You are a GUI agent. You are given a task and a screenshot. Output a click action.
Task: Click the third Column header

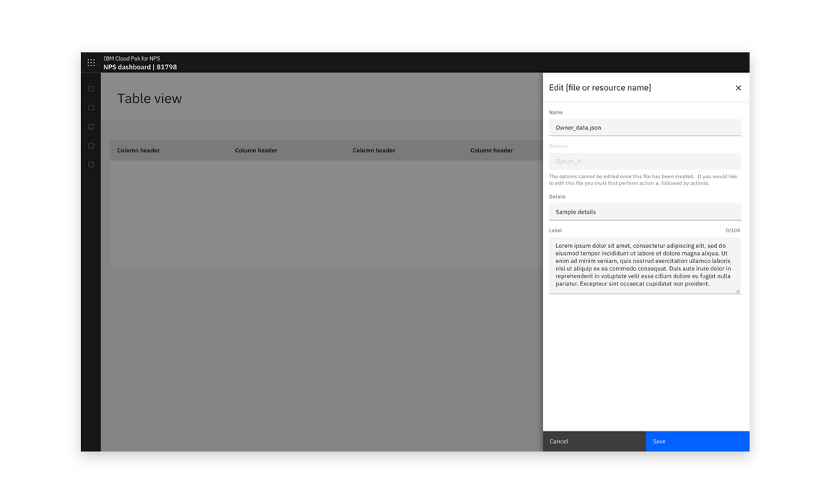(374, 150)
